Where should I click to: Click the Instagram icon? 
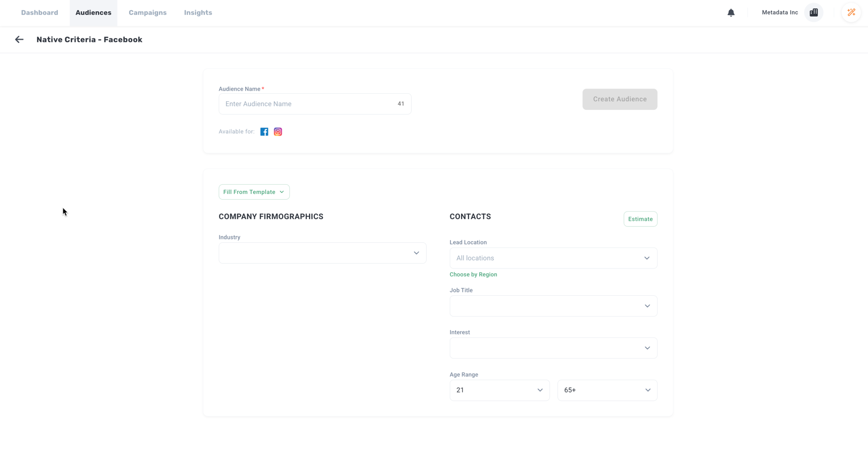(x=278, y=132)
